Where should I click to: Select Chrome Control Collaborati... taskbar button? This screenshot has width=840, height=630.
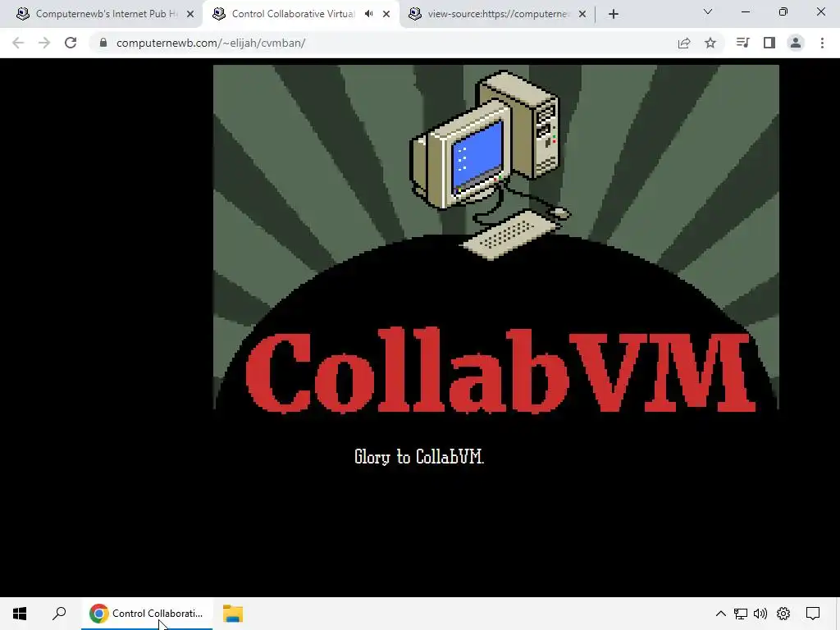tap(147, 614)
